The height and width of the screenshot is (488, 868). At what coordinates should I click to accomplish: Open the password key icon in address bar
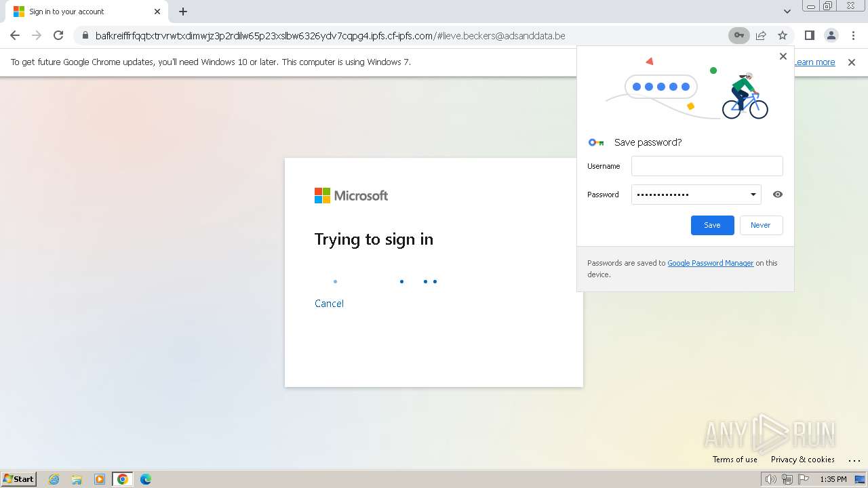739,35
